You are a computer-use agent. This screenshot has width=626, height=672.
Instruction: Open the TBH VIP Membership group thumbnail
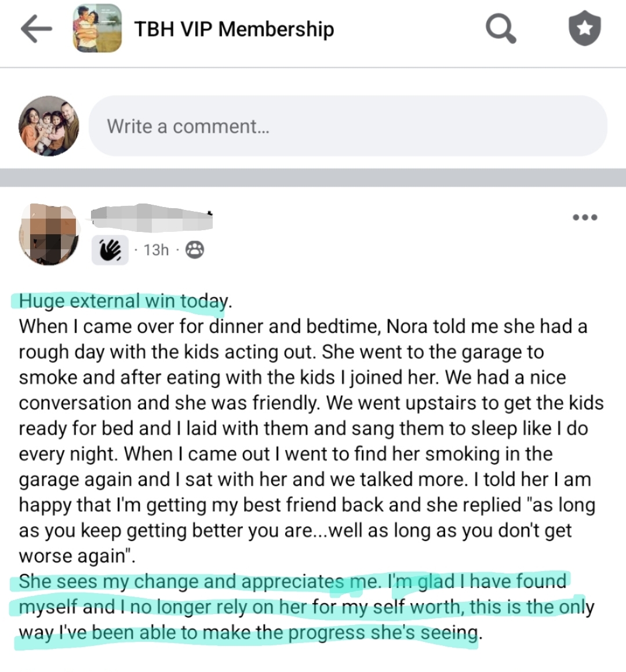coord(97,28)
